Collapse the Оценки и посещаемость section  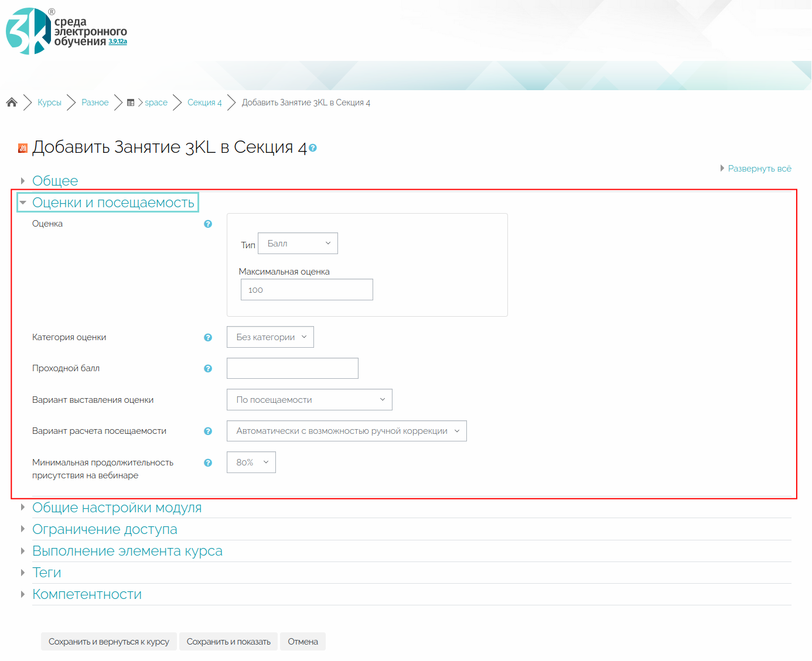click(113, 203)
